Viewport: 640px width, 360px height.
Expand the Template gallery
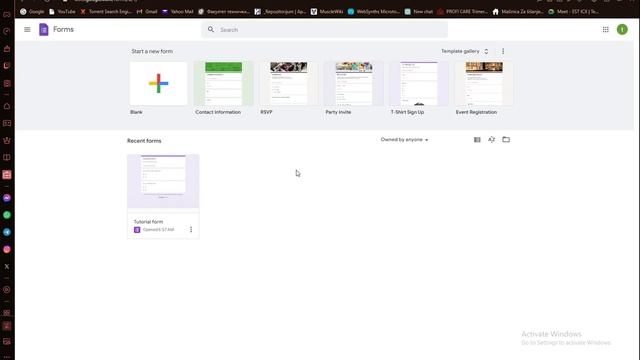[464, 51]
